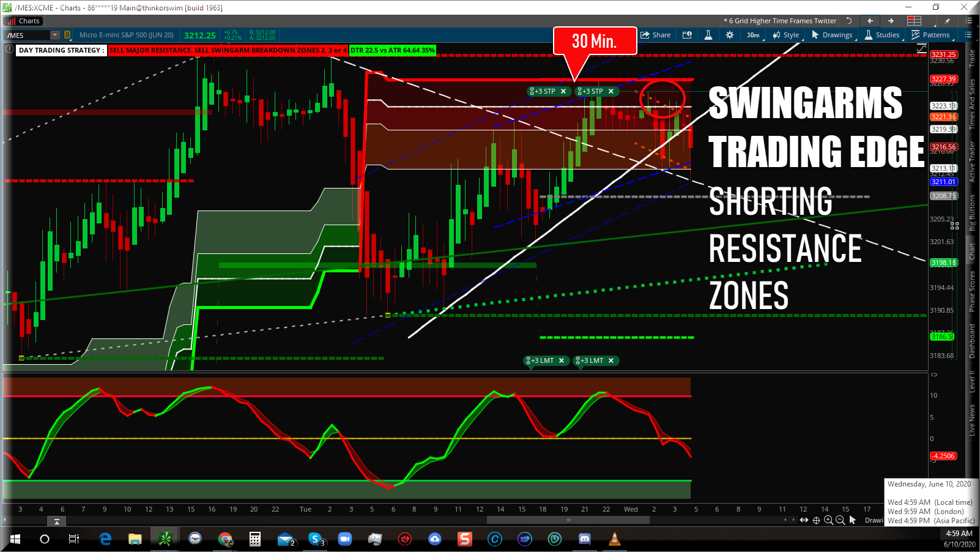The width and height of the screenshot is (980, 552).
Task: Open the Big Buttons sidebar tab
Action: [x=972, y=213]
